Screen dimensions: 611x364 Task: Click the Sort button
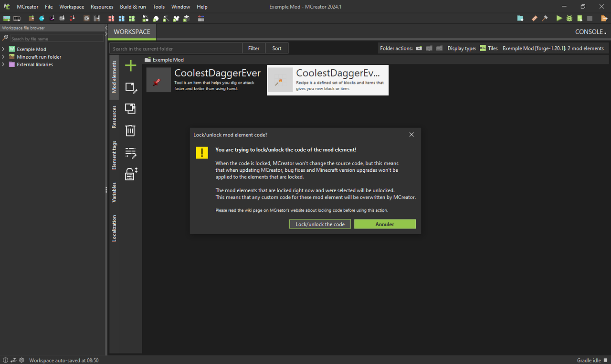[x=277, y=48]
